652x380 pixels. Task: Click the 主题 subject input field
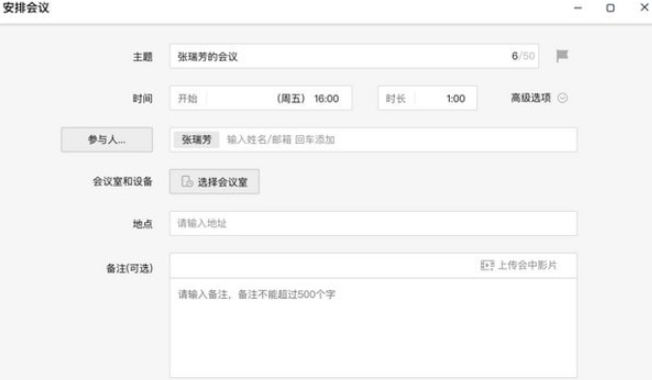pyautogui.click(x=354, y=56)
